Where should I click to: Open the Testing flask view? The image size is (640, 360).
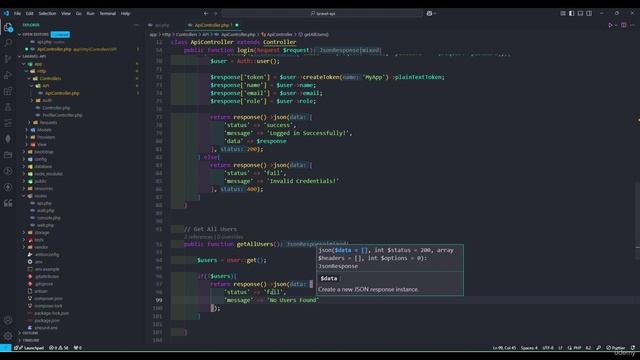[8, 107]
